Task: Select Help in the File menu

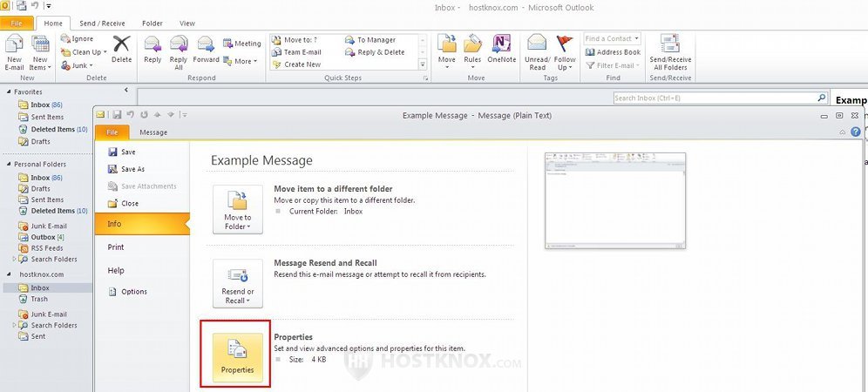Action: 116,270
